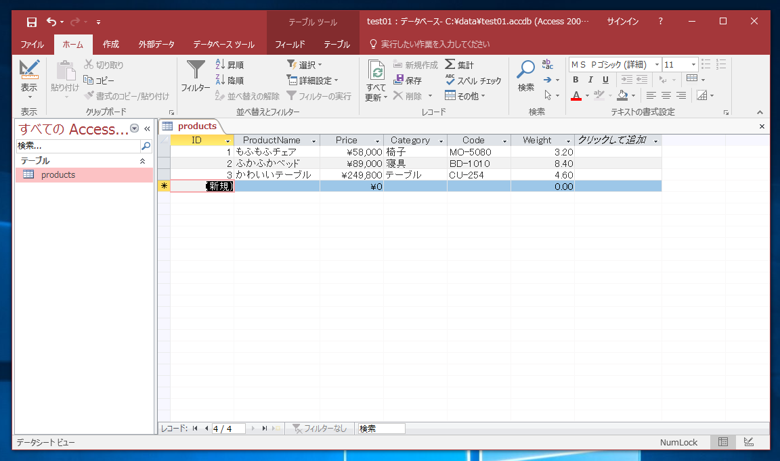Go to first record navigation button
This screenshot has width=780, height=461.
click(x=195, y=428)
